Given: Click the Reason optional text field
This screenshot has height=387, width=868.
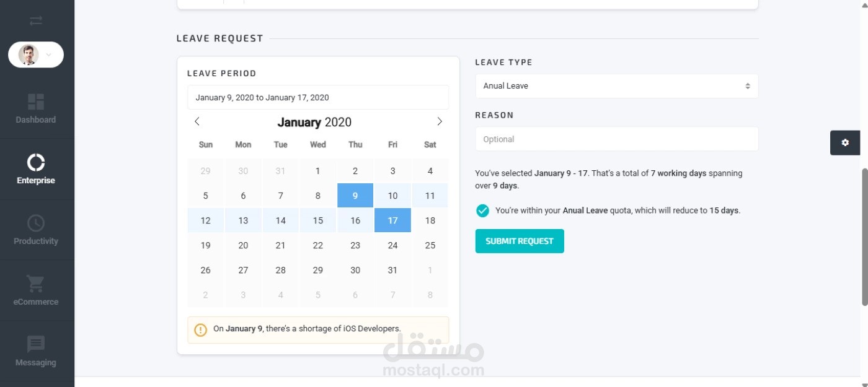Looking at the screenshot, I should click(616, 139).
